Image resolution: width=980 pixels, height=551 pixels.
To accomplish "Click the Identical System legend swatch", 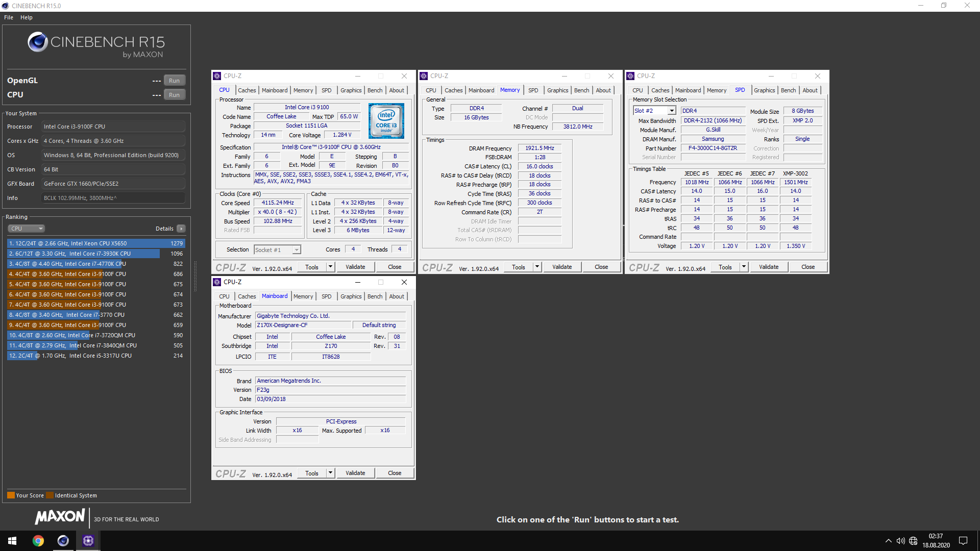I will coord(50,495).
